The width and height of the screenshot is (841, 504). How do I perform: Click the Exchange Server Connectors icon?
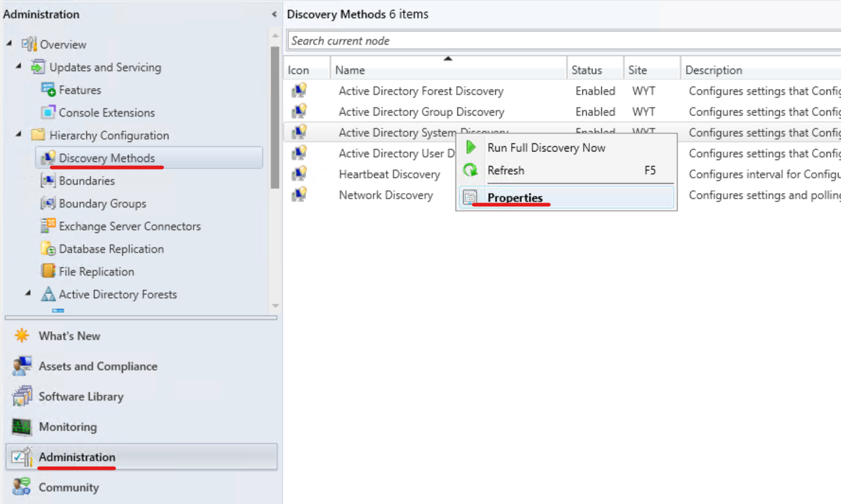[48, 226]
